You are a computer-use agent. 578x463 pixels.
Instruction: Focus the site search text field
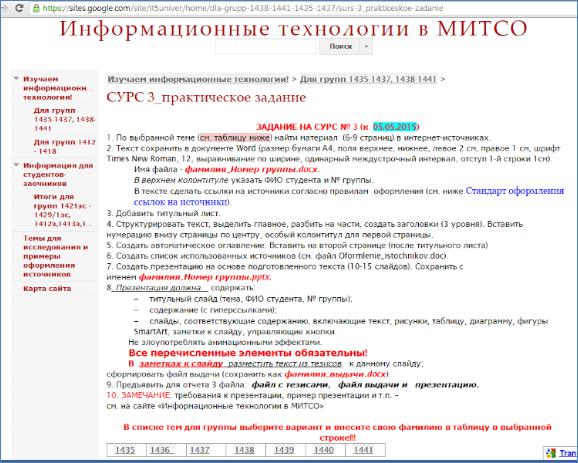pyautogui.click(x=265, y=47)
